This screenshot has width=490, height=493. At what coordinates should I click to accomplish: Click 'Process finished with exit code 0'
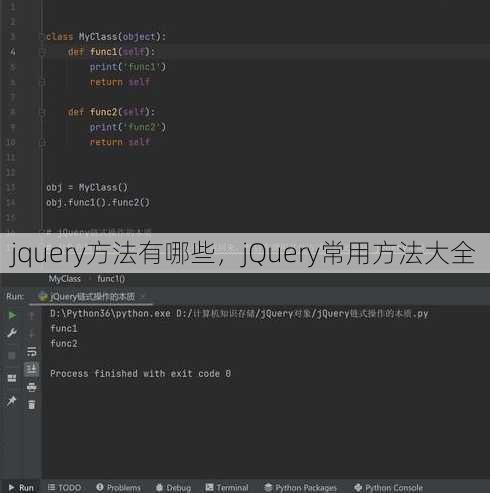(x=140, y=373)
